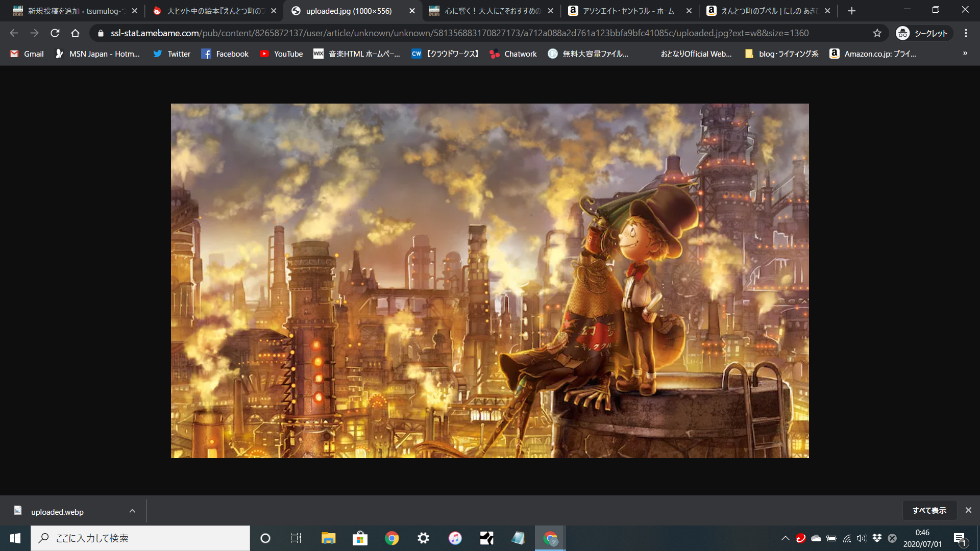Close the uploaded.jpg tab

pos(412,11)
